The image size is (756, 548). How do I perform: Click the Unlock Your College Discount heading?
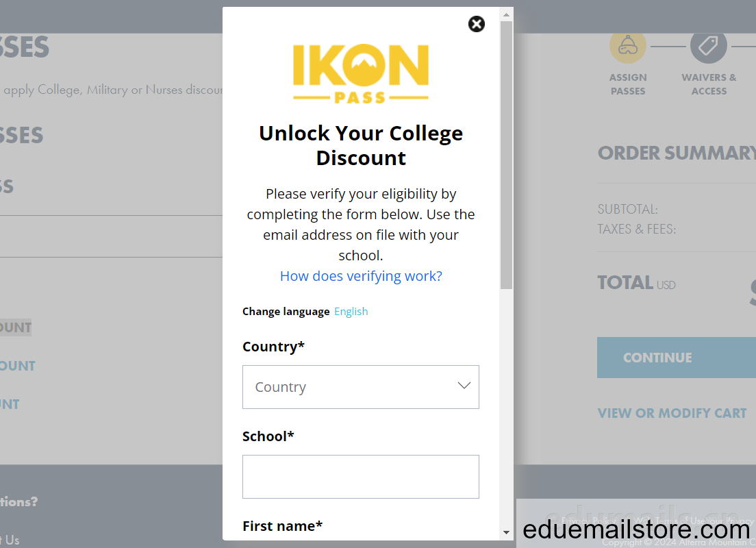(361, 146)
